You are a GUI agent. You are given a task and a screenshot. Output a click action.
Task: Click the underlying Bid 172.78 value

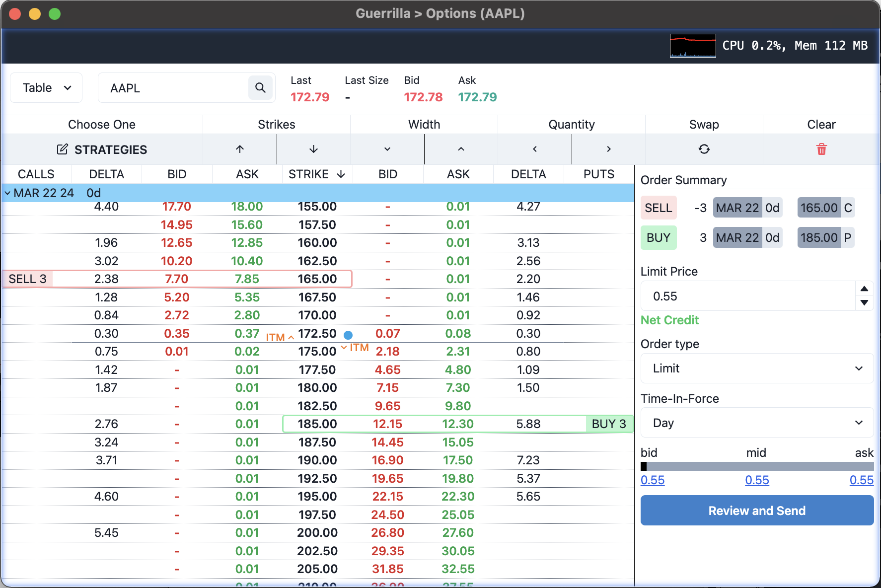(423, 97)
